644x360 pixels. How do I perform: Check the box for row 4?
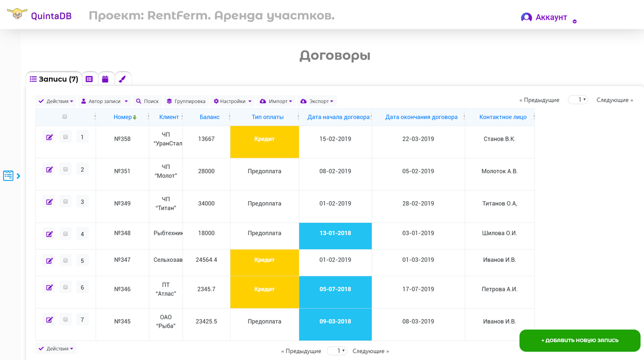click(x=65, y=234)
